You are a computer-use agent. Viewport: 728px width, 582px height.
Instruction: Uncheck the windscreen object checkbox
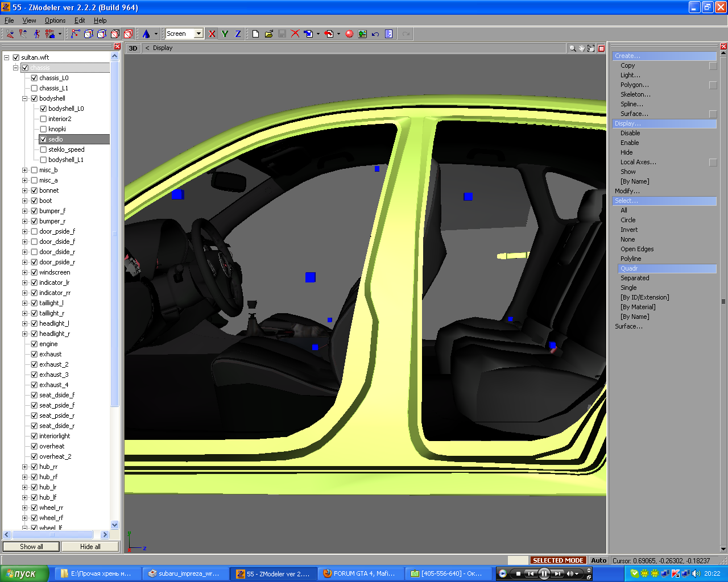pyautogui.click(x=34, y=272)
